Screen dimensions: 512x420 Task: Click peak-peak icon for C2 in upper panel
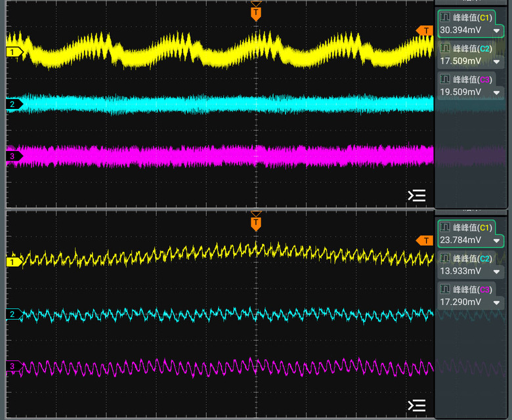[445, 48]
